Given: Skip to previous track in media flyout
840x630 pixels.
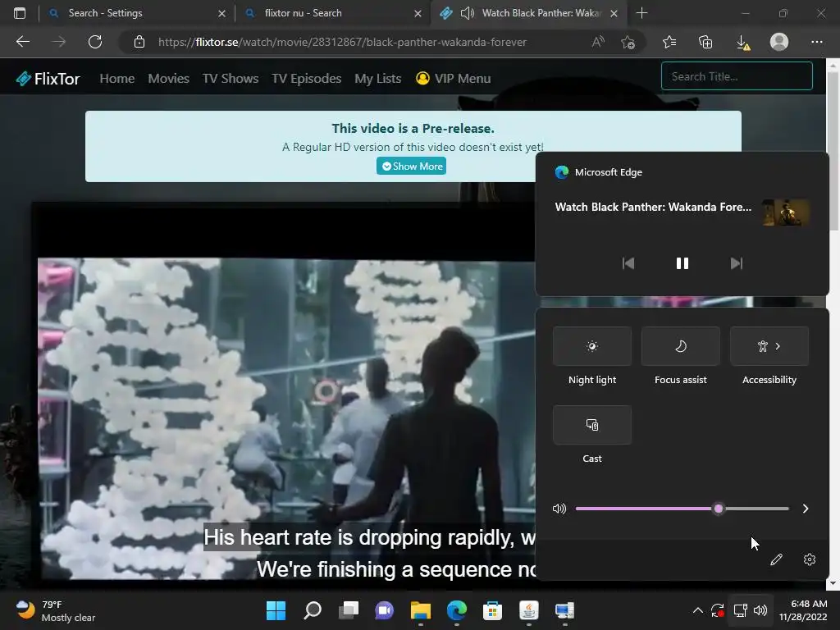Looking at the screenshot, I should [x=628, y=263].
